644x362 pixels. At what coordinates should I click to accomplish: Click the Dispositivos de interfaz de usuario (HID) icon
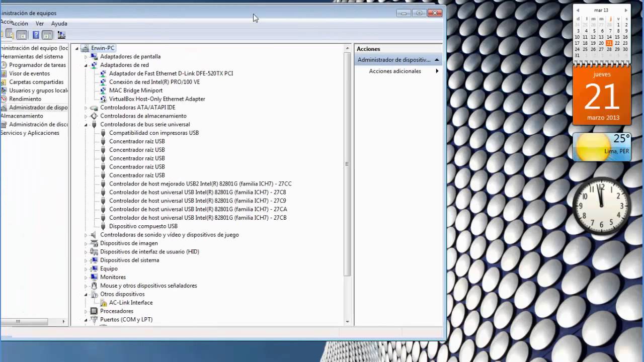[x=94, y=252]
